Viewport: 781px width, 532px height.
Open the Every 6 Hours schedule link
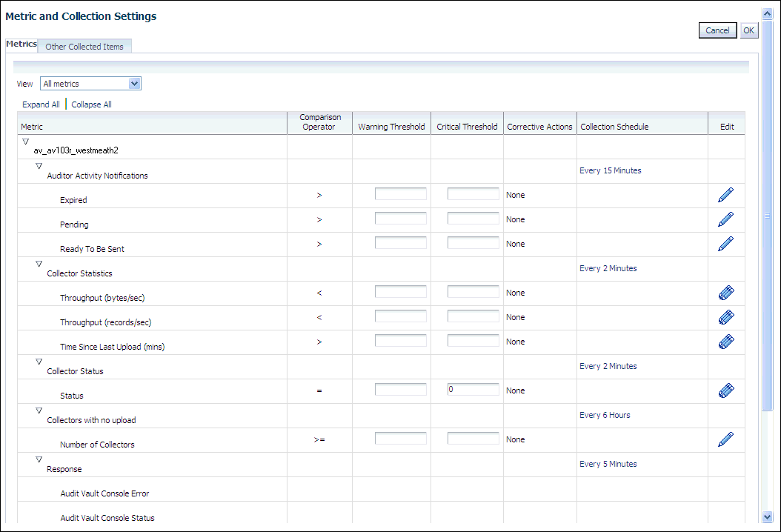(605, 415)
